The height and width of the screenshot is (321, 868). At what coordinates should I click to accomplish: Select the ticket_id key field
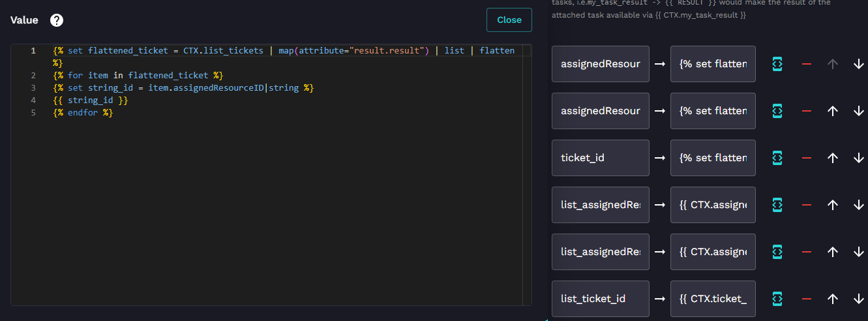(x=600, y=158)
